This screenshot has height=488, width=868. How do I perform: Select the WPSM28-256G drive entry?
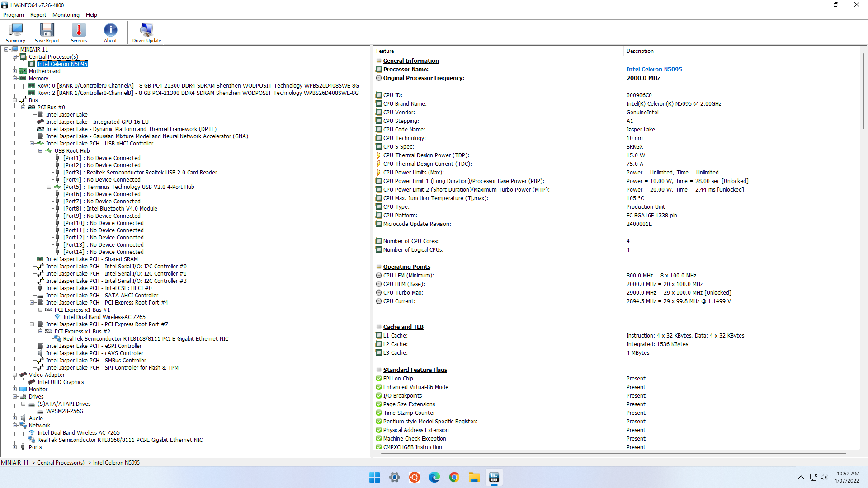point(65,411)
